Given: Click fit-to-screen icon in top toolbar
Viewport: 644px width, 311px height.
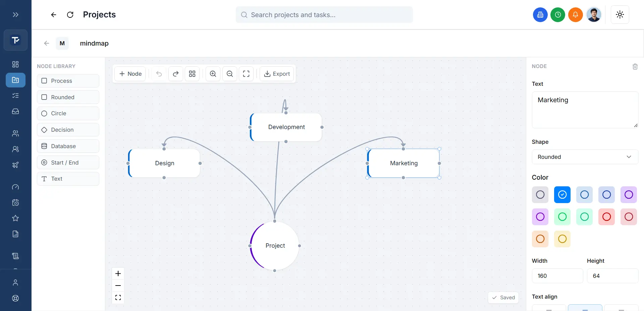Looking at the screenshot, I should 246,74.
